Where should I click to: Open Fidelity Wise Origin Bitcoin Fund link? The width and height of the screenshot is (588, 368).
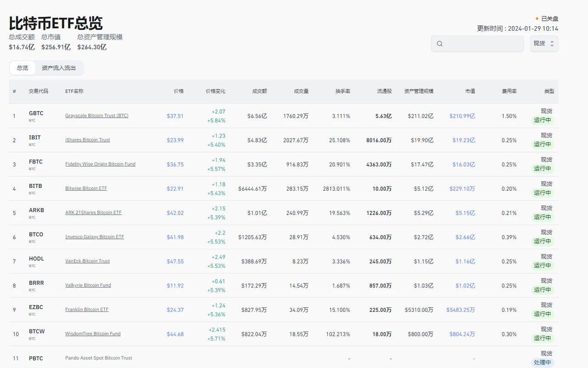point(100,164)
